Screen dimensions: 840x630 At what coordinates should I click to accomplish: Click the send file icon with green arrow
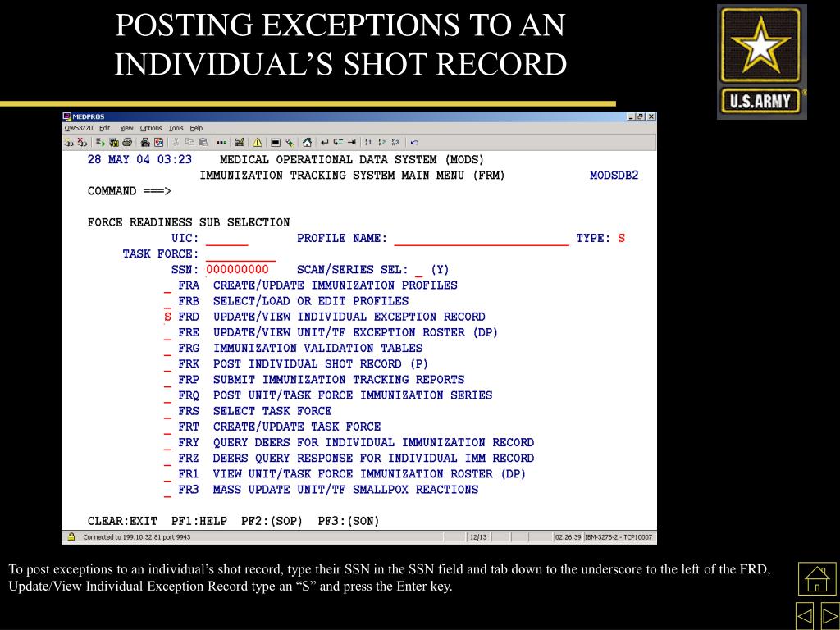pyautogui.click(x=100, y=142)
